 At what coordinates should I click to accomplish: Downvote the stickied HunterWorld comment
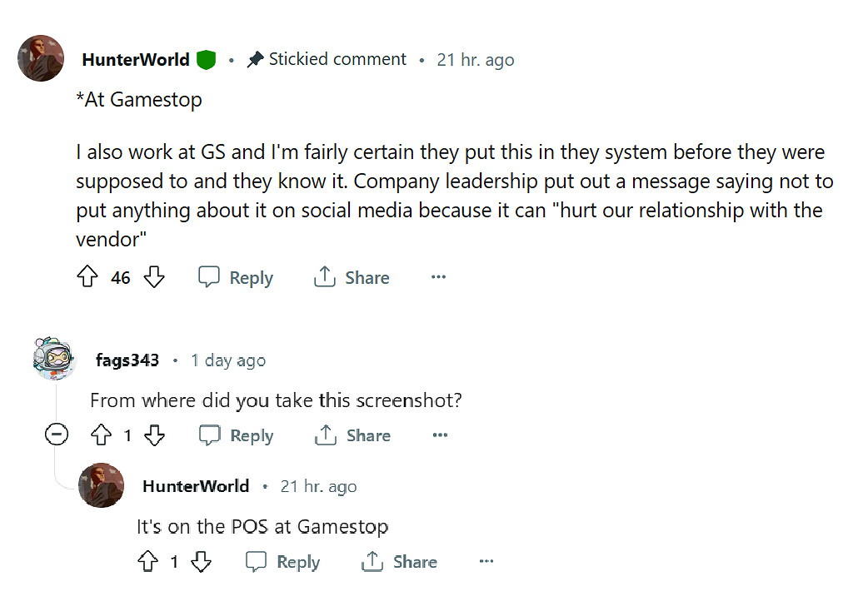coord(154,278)
